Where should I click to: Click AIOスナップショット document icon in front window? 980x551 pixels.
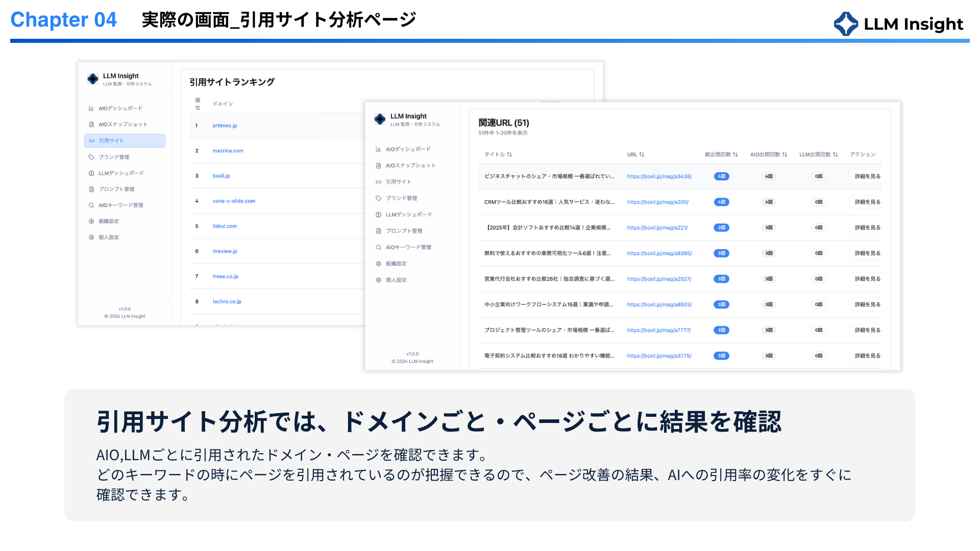pos(378,166)
